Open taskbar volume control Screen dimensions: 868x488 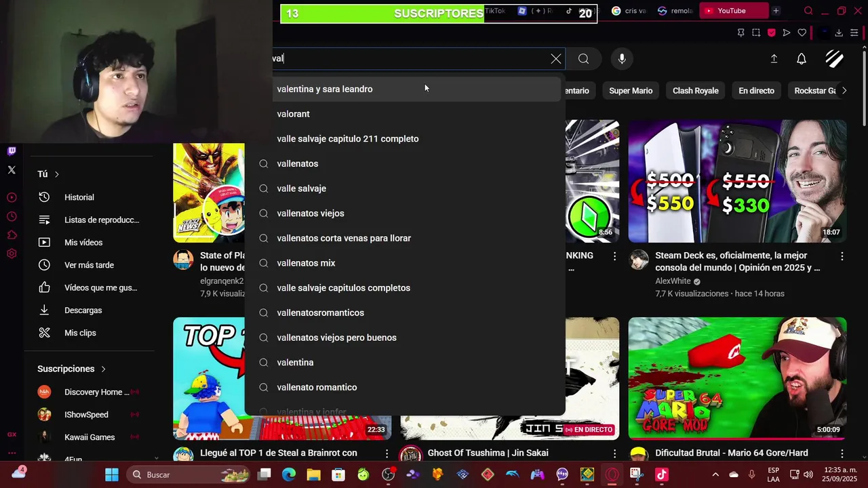pos(808,474)
